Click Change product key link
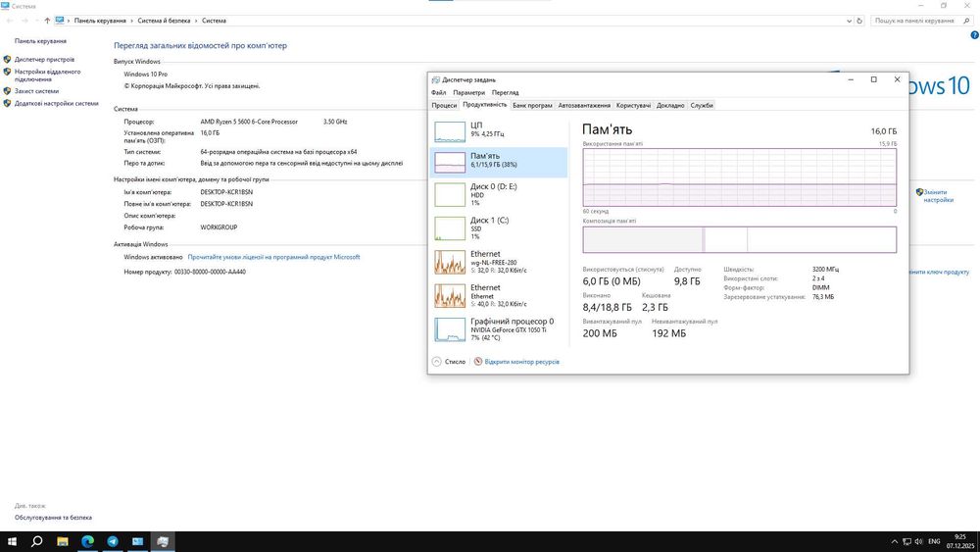 [x=941, y=272]
